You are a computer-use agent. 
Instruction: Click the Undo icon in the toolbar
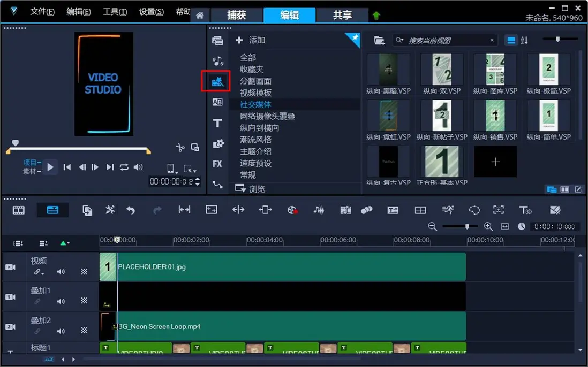pyautogui.click(x=131, y=210)
